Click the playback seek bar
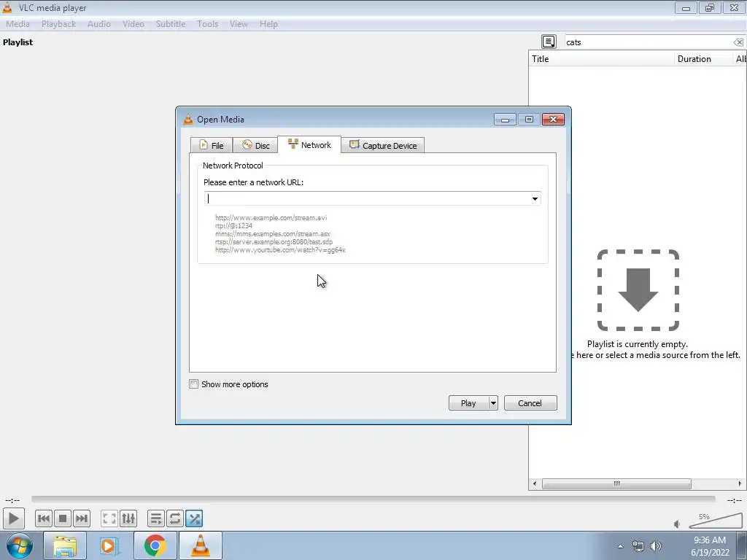 373,499
